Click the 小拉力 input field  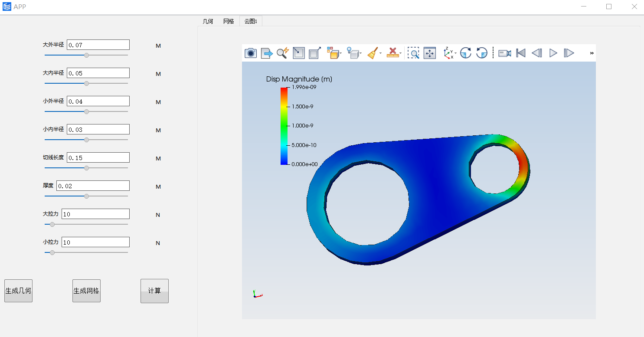pyautogui.click(x=96, y=242)
